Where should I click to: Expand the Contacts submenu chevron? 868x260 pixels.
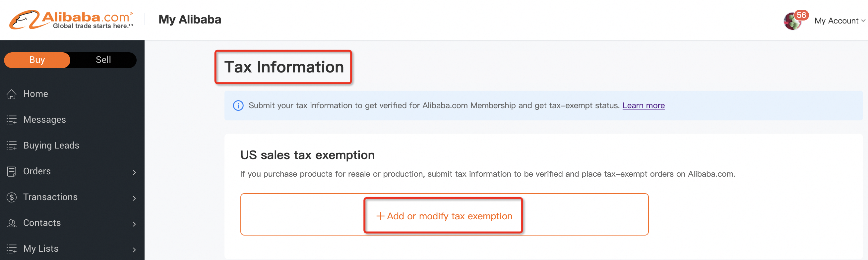click(x=134, y=224)
